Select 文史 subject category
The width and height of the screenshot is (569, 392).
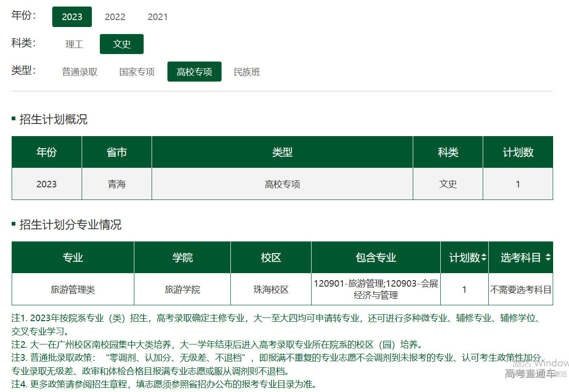pos(122,44)
